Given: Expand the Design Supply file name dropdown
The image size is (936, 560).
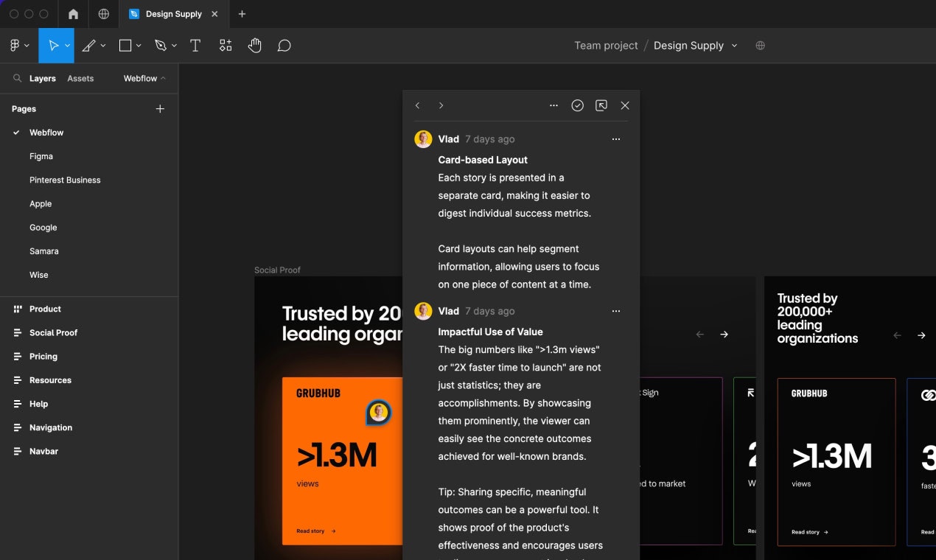Looking at the screenshot, I should tap(734, 46).
